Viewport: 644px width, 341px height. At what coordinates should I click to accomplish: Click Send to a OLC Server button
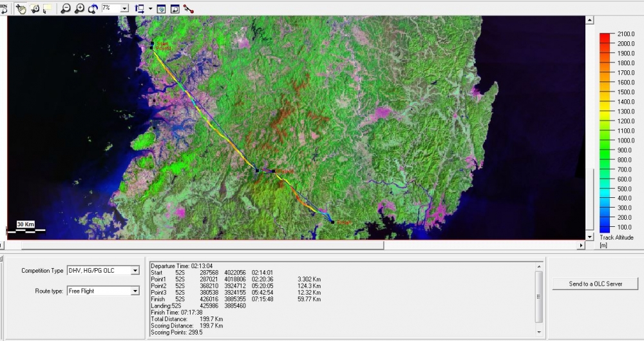point(595,284)
